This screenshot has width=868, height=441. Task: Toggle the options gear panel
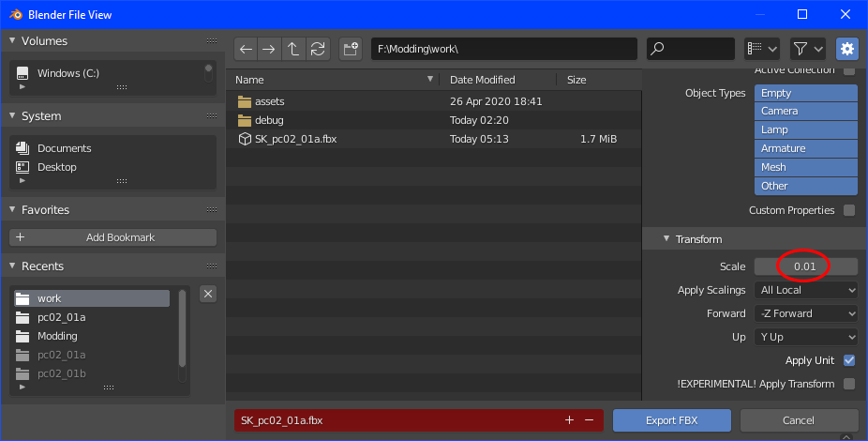(x=847, y=49)
